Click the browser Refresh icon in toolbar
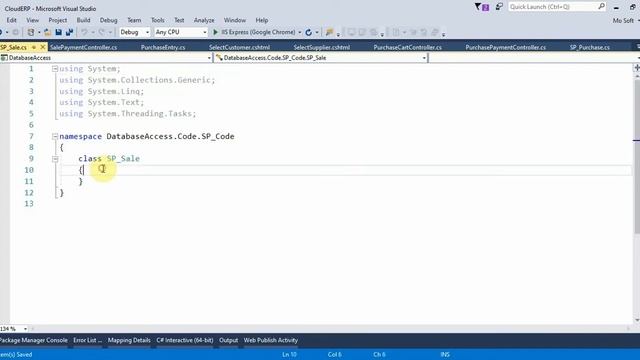 click(309, 32)
